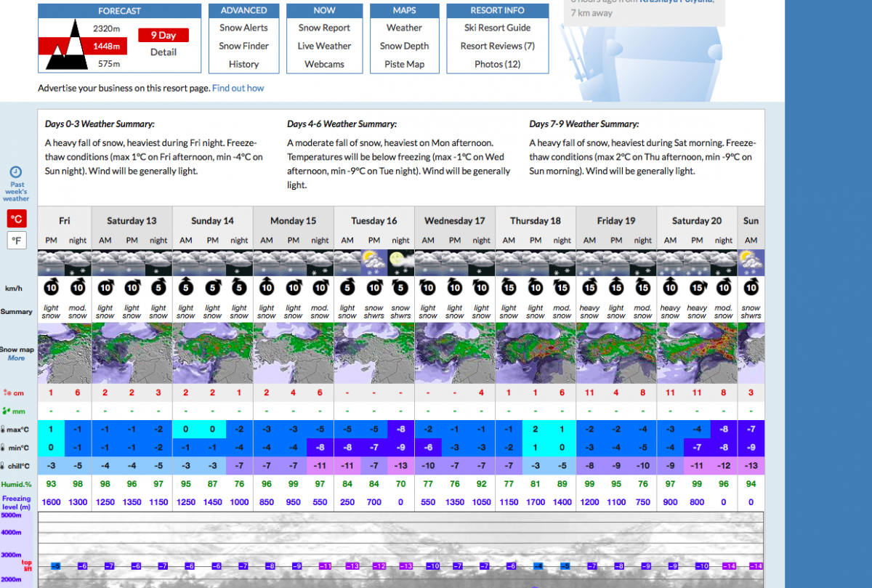Click the Tuesday PM partly sunny weather icon
This screenshot has width=872, height=588.
tap(374, 262)
